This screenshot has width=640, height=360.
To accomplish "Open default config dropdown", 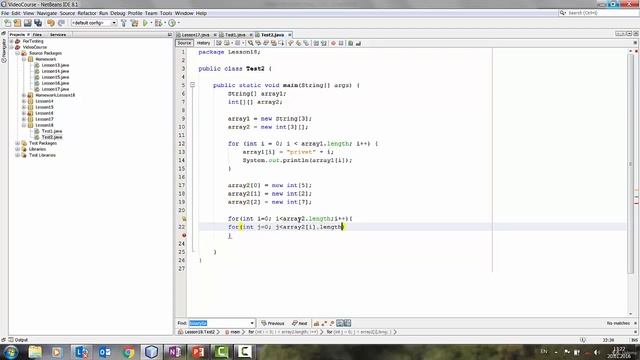I will coord(114,23).
